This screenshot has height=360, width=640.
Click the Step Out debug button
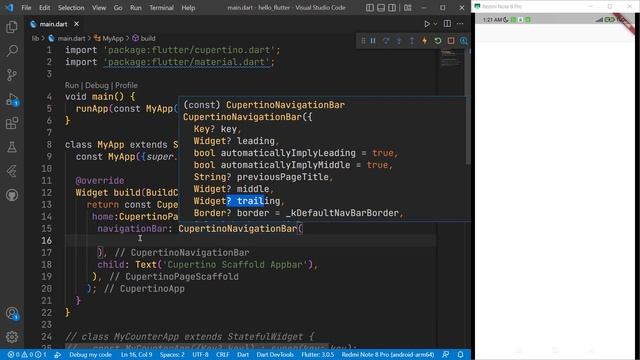tap(412, 41)
